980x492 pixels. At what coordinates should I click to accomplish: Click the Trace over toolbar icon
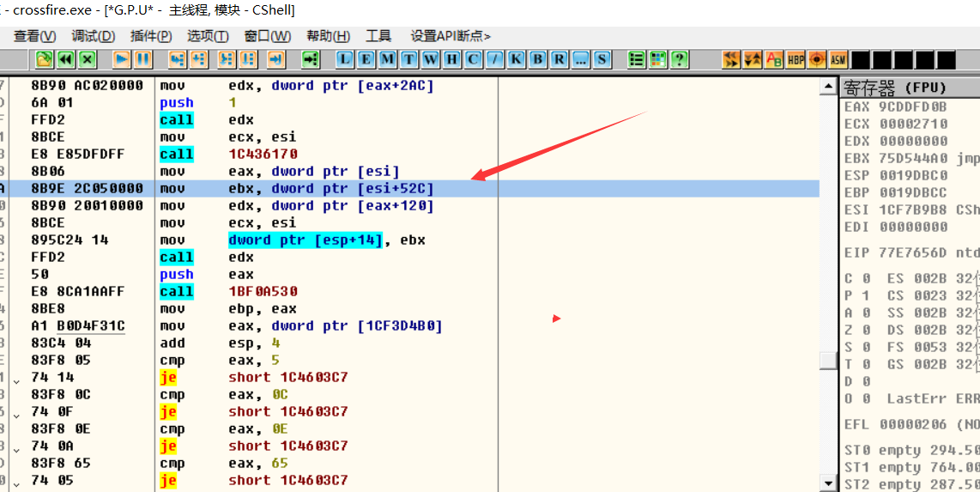click(248, 59)
